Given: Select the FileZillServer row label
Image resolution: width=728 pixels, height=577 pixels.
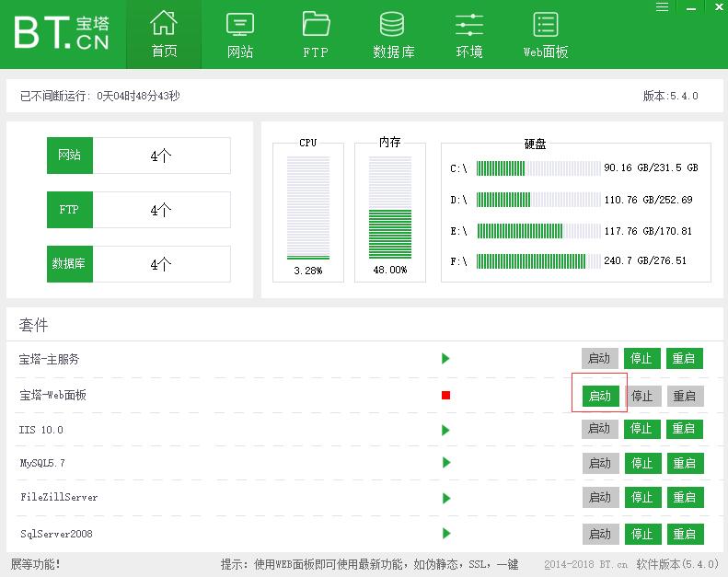Looking at the screenshot, I should (x=59, y=497).
